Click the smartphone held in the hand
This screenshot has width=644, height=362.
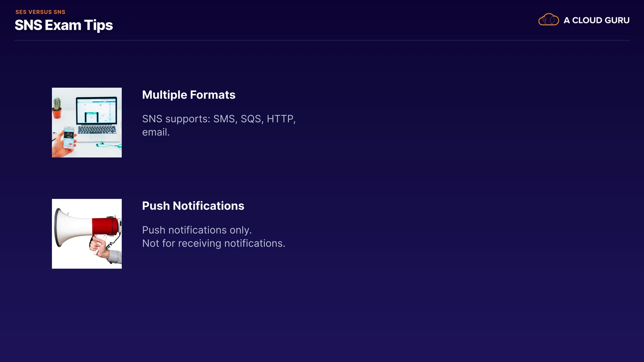[69, 137]
